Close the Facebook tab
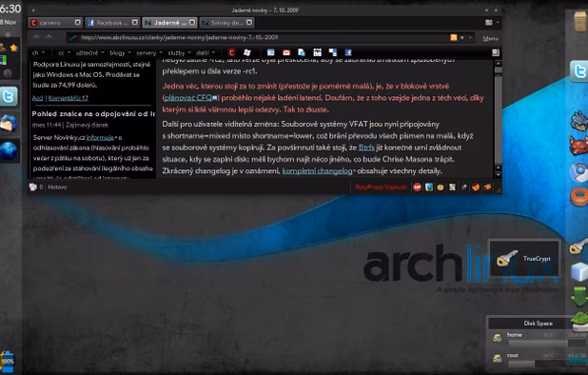Image resolution: width=588 pixels, height=375 pixels. click(134, 23)
